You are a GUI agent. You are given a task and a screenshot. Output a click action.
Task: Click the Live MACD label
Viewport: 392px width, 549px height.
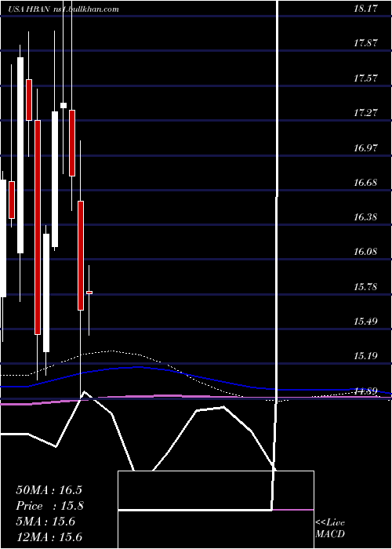330,528
